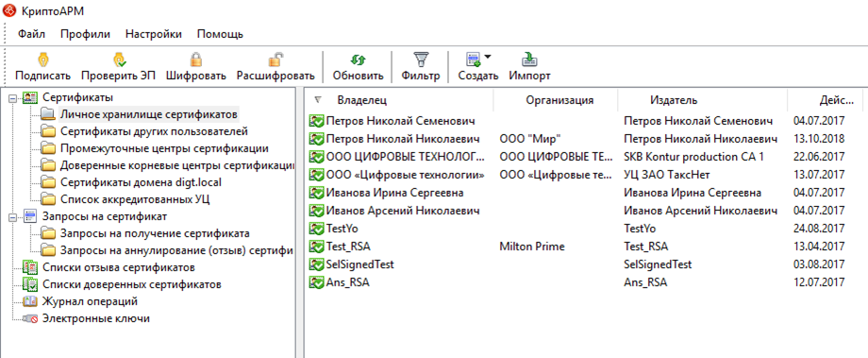
Task: Click certificate icon for Иванова Ирина Сергеевна
Action: tap(316, 193)
